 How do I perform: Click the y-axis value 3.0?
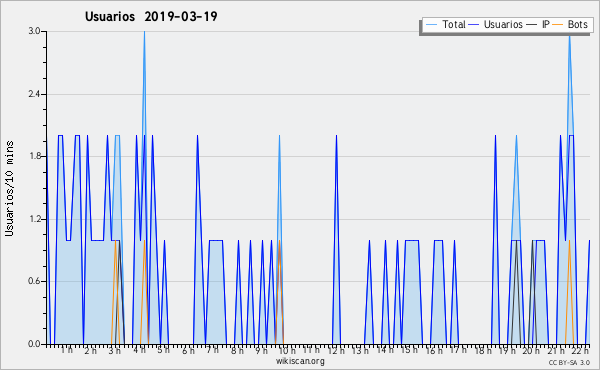click(x=34, y=31)
